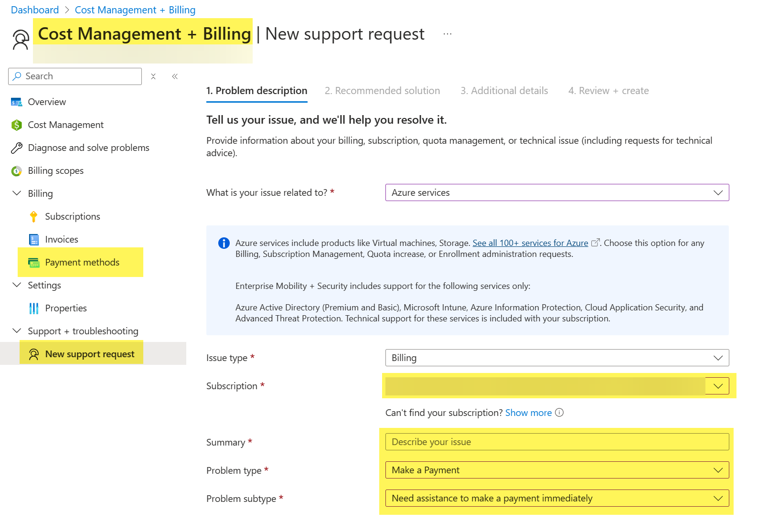Screen dimensions: 768x532
Task: Open the Problem type Make a Payment dropdown
Action: 557,470
